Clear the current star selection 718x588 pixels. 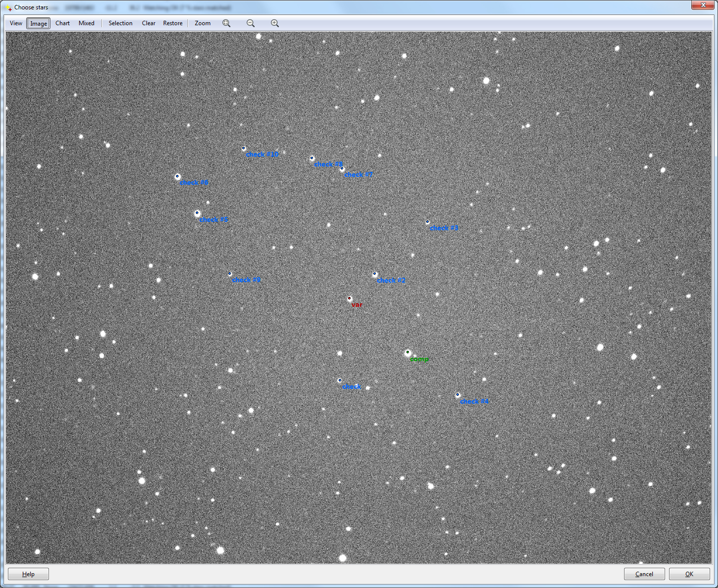tap(149, 23)
